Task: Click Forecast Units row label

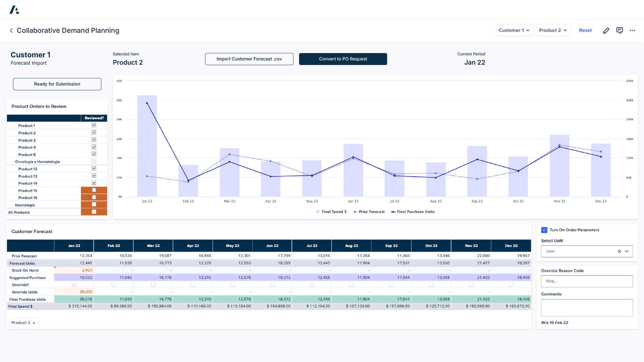Action: pyautogui.click(x=22, y=263)
